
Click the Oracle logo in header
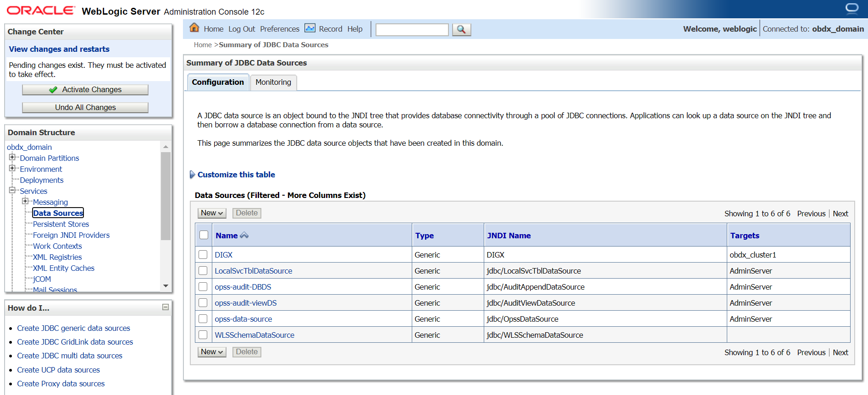(41, 11)
